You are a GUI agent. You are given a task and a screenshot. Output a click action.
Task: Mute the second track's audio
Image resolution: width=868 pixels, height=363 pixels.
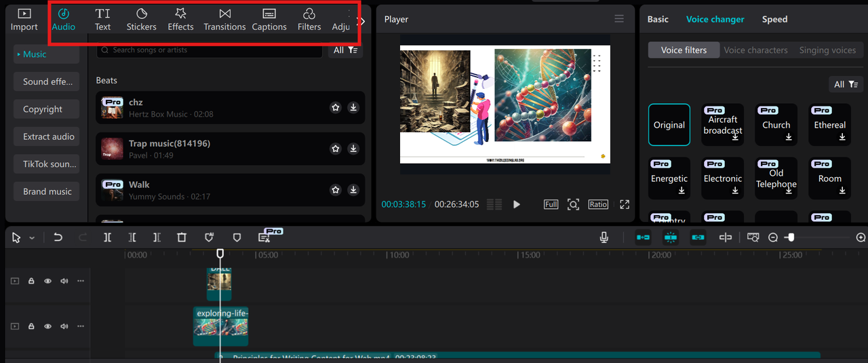(64, 326)
